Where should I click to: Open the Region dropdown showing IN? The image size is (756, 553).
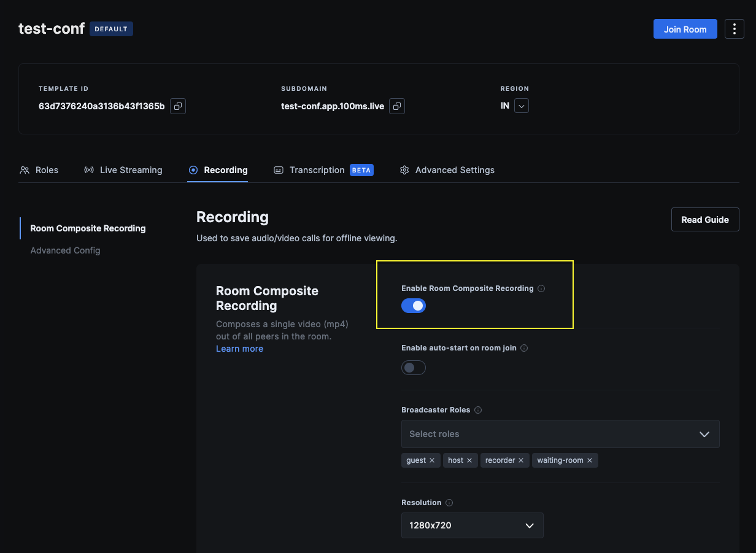[521, 106]
